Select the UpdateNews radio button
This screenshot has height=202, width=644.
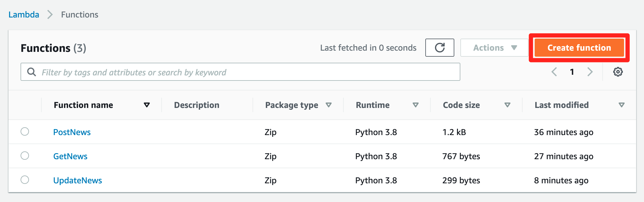tap(25, 180)
